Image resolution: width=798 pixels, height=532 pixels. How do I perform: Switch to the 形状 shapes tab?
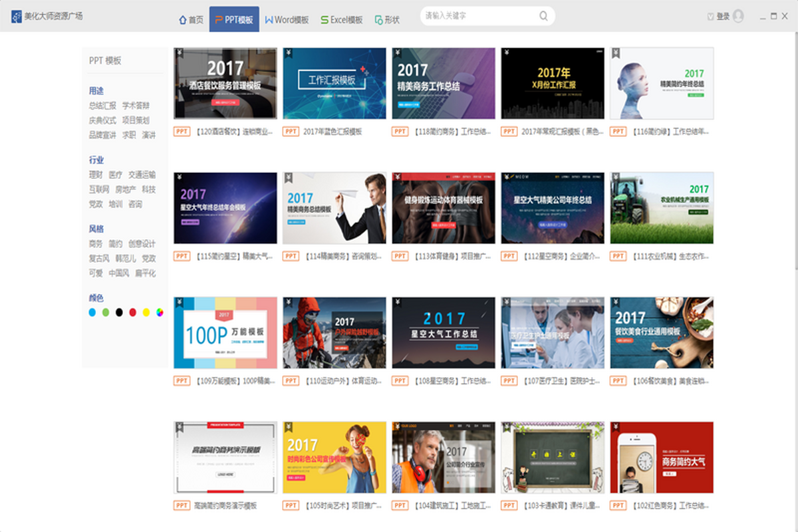[387, 20]
